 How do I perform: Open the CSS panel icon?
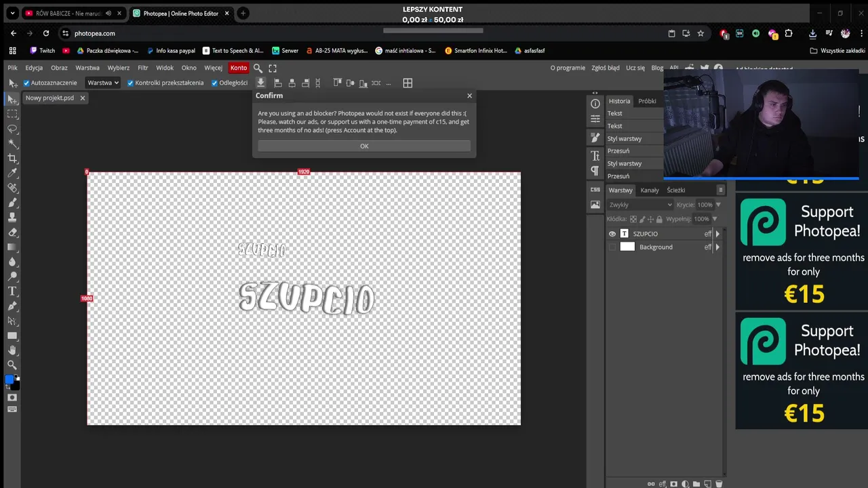click(x=595, y=190)
